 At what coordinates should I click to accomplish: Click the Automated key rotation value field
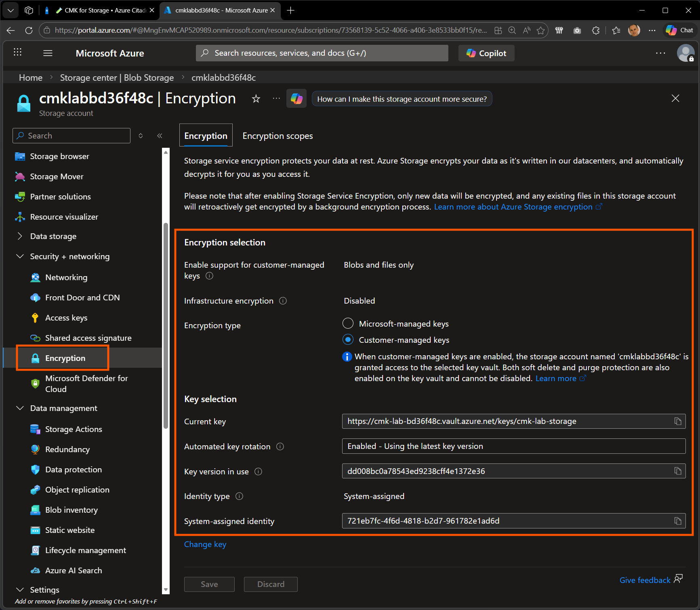514,446
